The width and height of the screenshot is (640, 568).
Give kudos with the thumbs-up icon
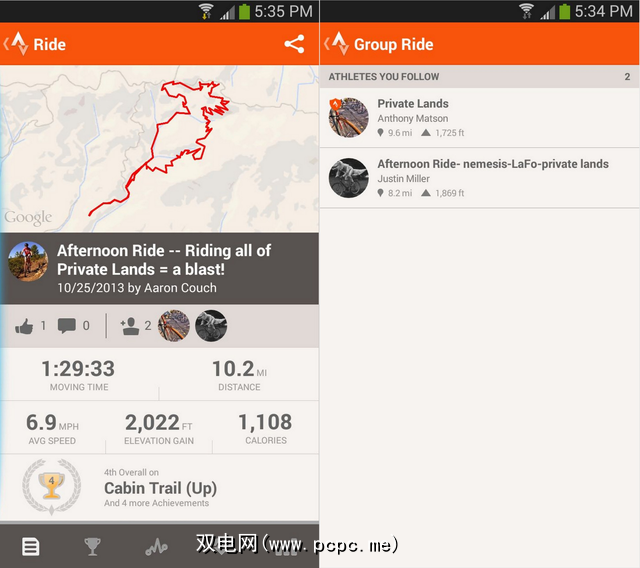coord(24,326)
